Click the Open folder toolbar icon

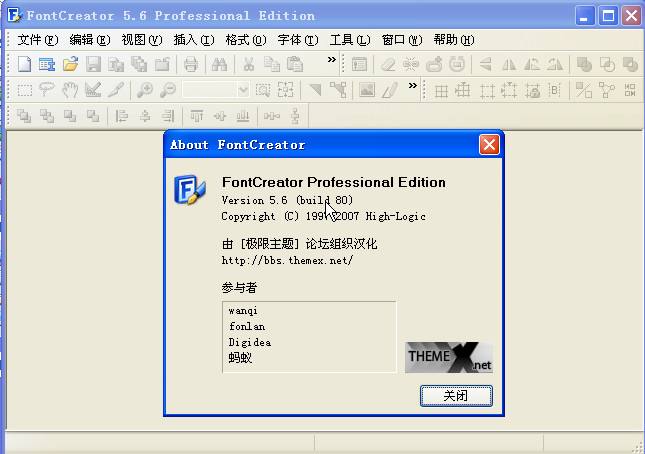click(x=70, y=64)
